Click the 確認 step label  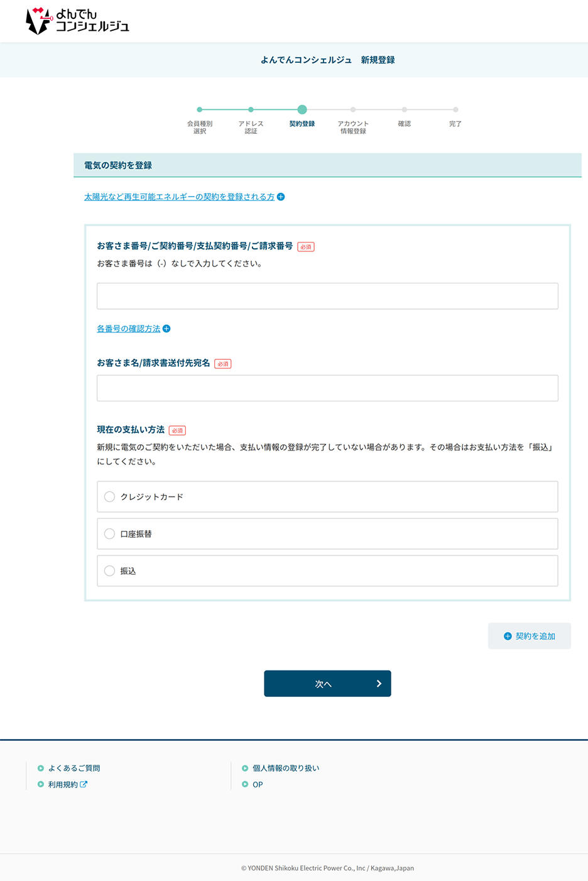pyautogui.click(x=404, y=124)
